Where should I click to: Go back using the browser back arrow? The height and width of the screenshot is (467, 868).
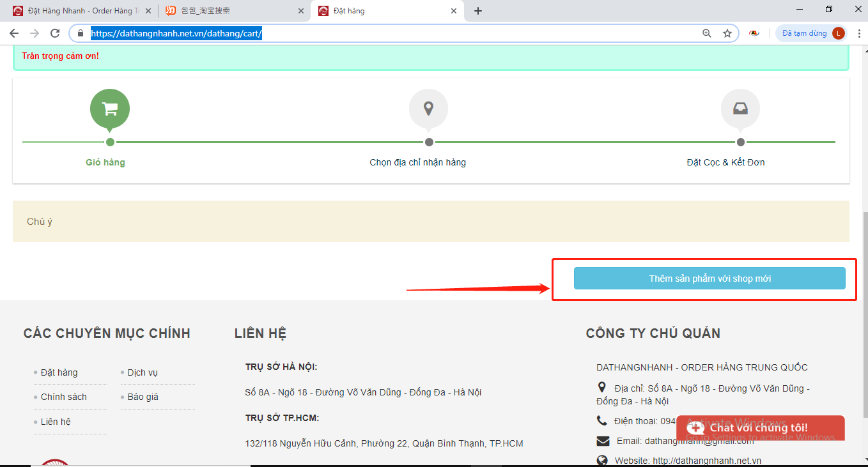coord(14,33)
